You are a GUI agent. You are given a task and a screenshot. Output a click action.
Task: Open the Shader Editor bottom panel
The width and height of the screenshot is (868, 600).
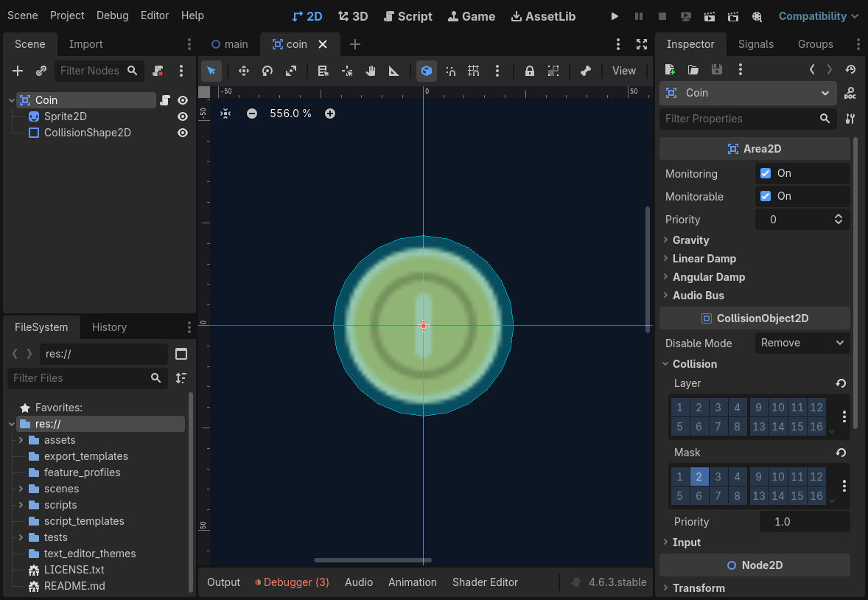pos(485,582)
